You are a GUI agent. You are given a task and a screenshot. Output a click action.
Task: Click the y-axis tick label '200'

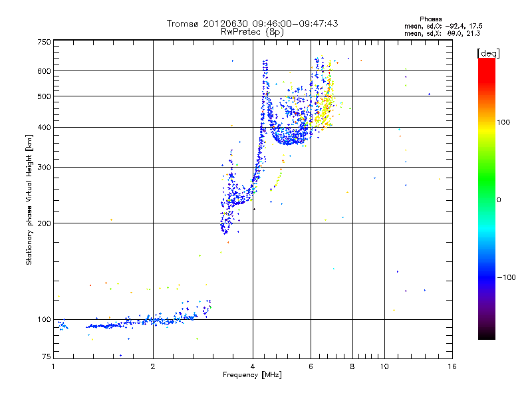click(44, 223)
